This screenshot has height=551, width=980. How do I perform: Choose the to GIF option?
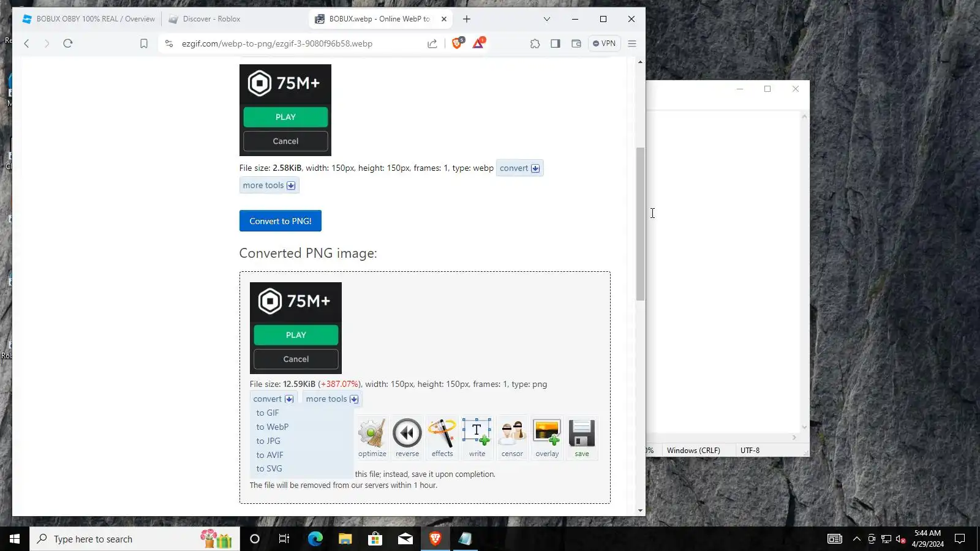tap(268, 413)
